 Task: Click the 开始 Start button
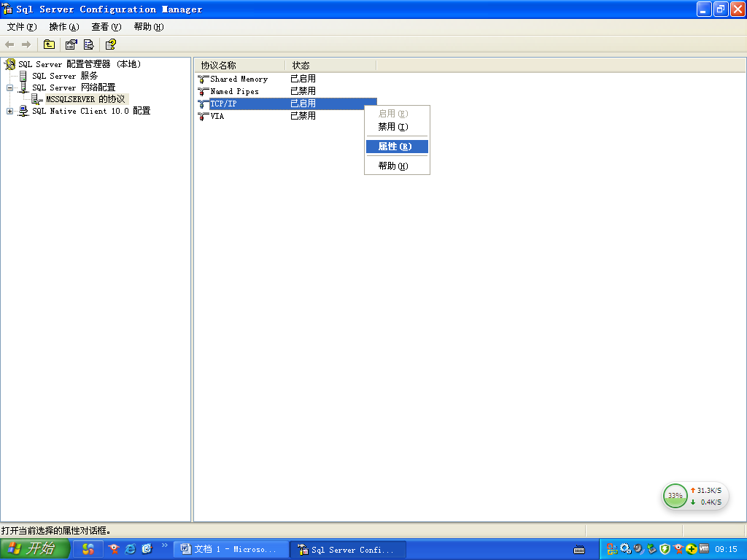coord(34,549)
